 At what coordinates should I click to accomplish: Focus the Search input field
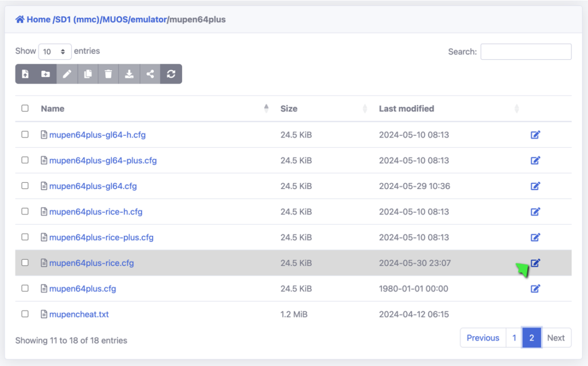[525, 52]
